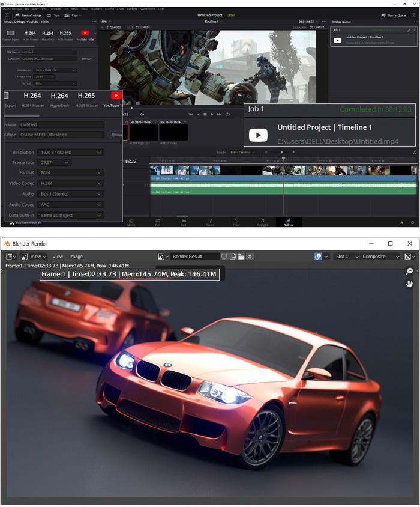Select the blue video clip on the timeline
420x507 pixels.
tap(283, 173)
